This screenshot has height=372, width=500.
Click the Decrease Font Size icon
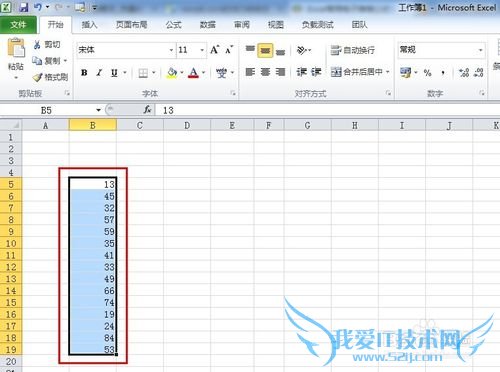229,50
